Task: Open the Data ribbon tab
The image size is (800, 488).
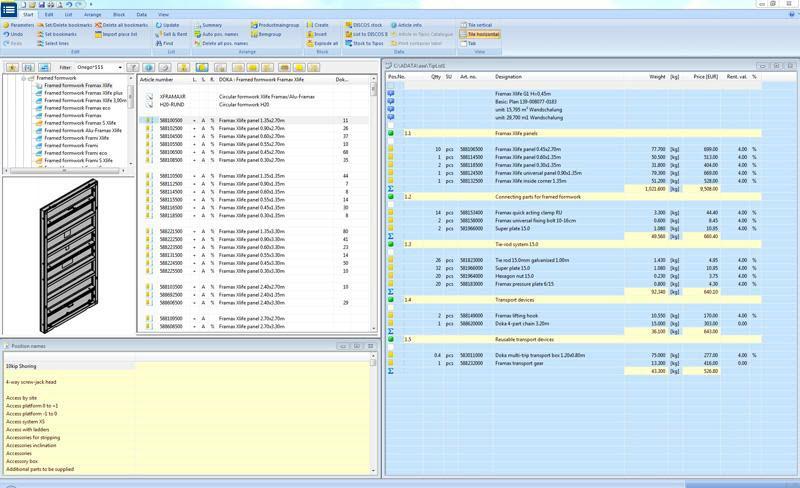Action: [x=142, y=15]
